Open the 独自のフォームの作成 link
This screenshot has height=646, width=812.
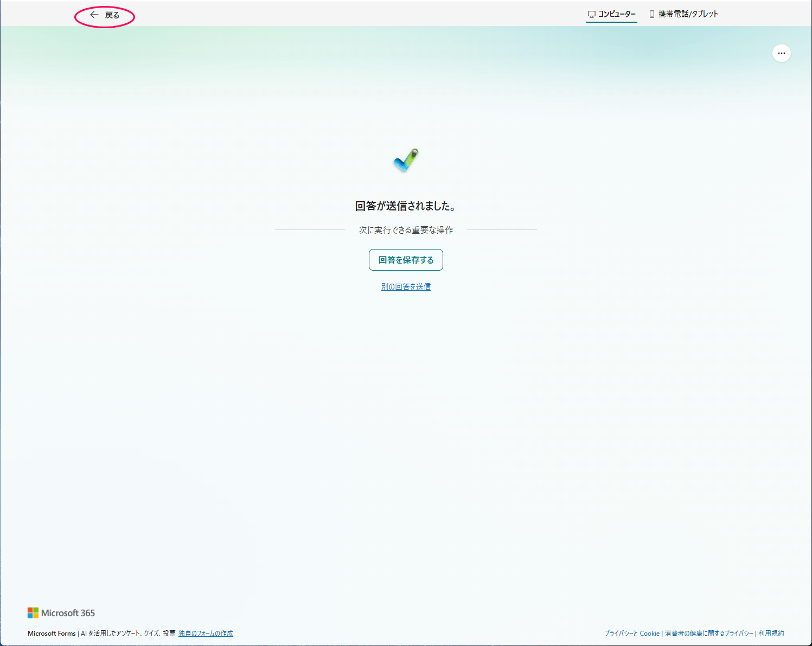click(206, 634)
